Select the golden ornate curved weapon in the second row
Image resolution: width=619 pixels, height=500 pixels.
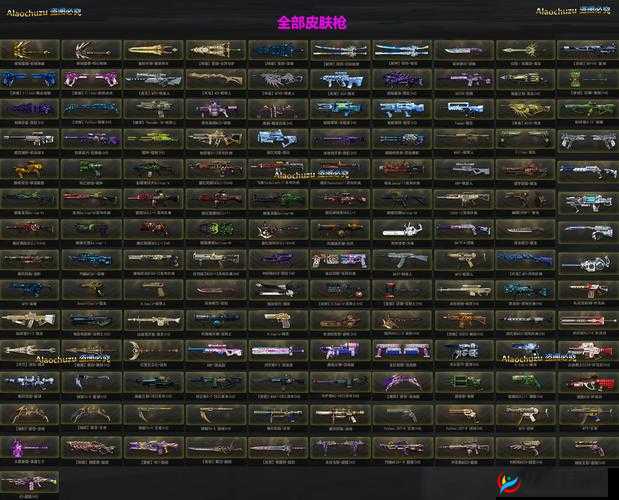(216, 80)
